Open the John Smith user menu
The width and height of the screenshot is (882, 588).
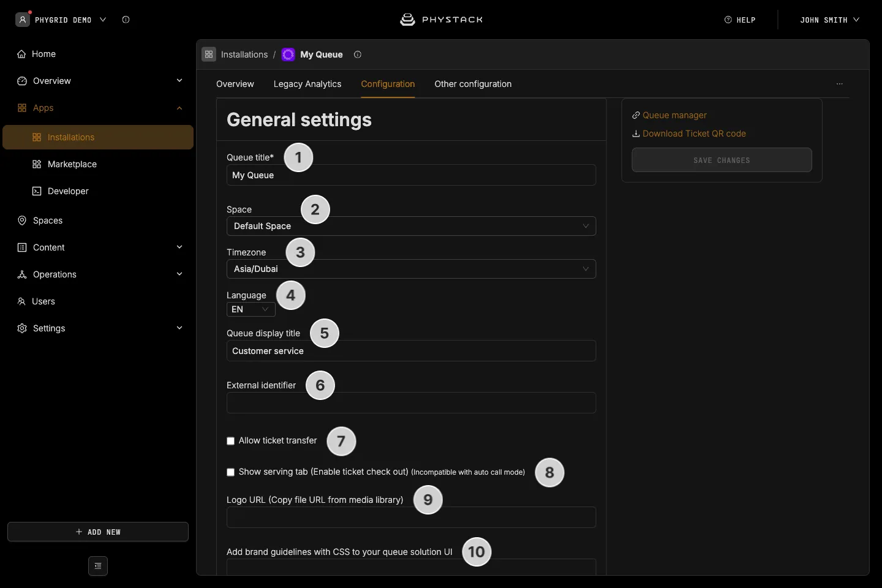coord(829,20)
